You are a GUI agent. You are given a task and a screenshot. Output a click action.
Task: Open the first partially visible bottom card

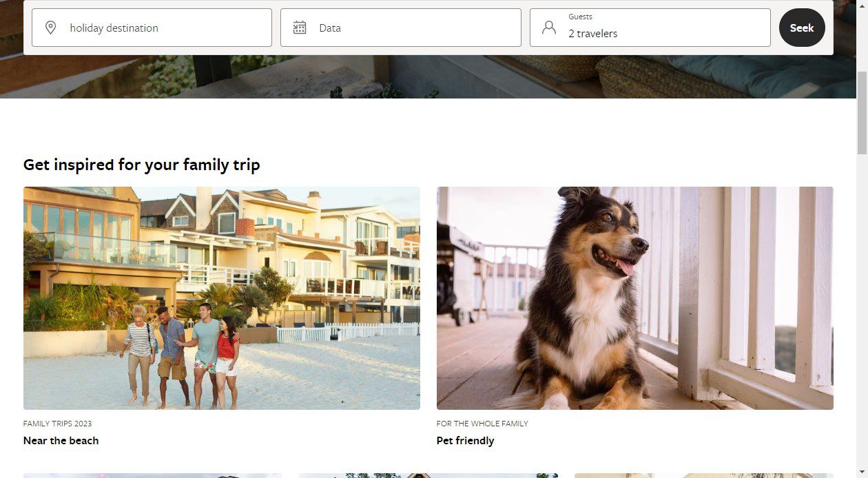click(153, 475)
